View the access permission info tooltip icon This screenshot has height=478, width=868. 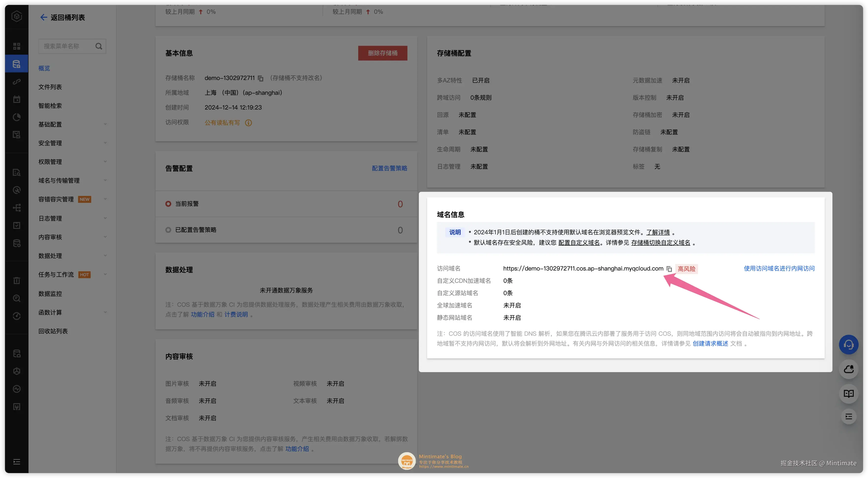pyautogui.click(x=248, y=123)
